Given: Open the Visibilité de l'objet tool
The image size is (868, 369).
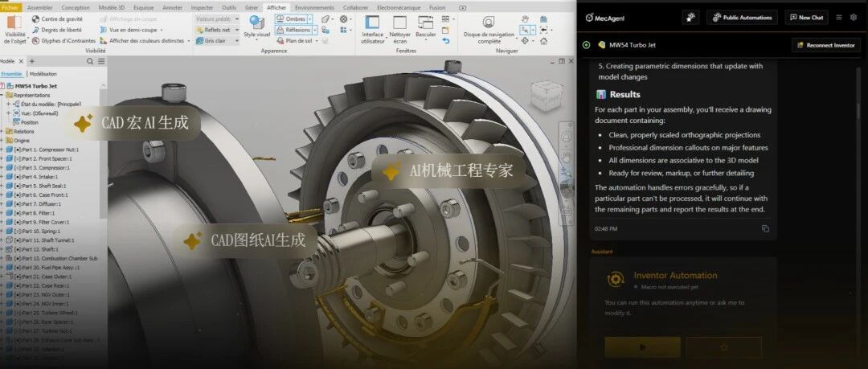Looking at the screenshot, I should (15, 30).
